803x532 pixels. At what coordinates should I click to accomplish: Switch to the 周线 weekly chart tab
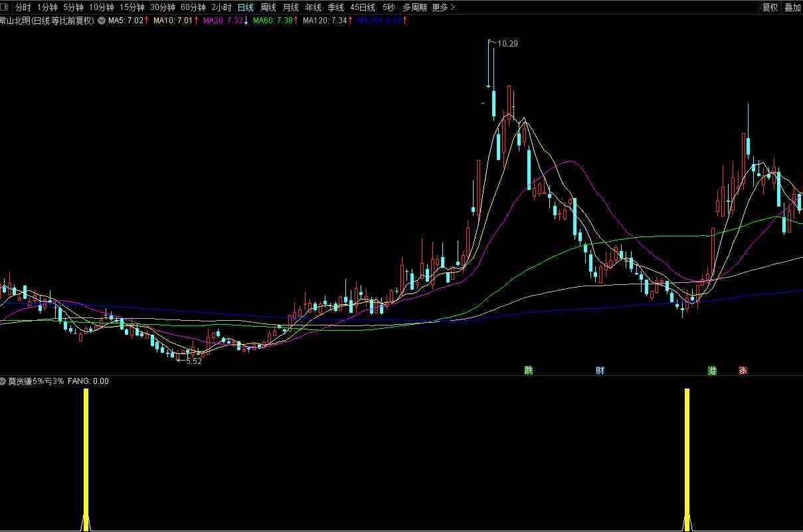pos(268,7)
